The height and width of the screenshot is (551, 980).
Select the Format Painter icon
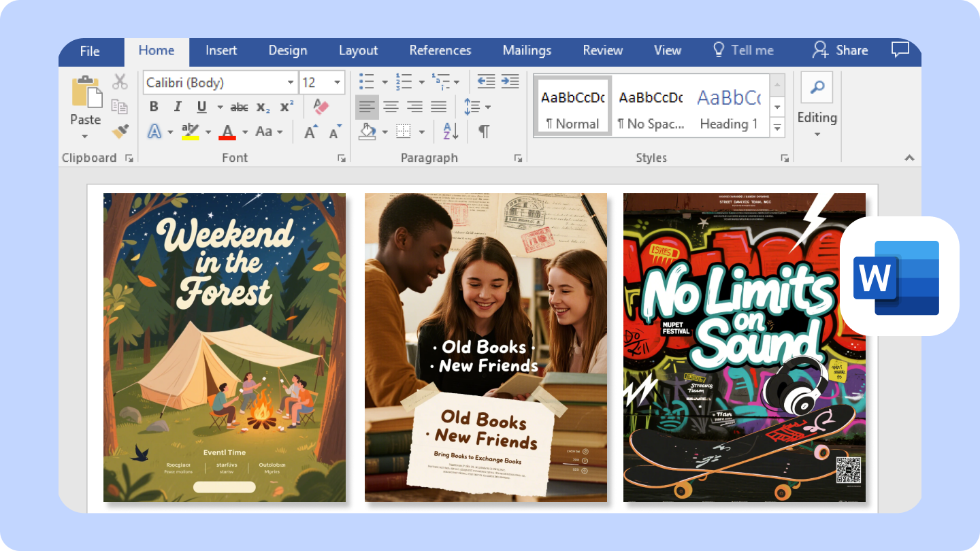click(121, 131)
